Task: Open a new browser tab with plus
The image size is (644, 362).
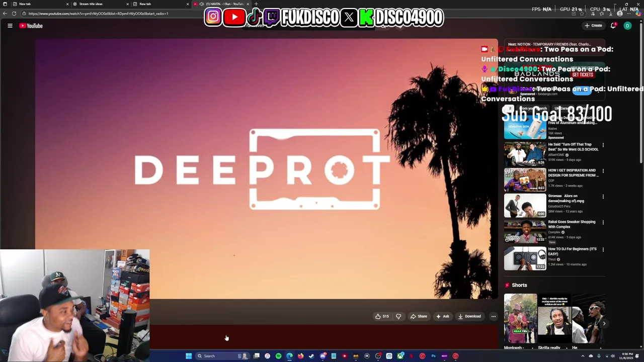Action: tap(256, 4)
